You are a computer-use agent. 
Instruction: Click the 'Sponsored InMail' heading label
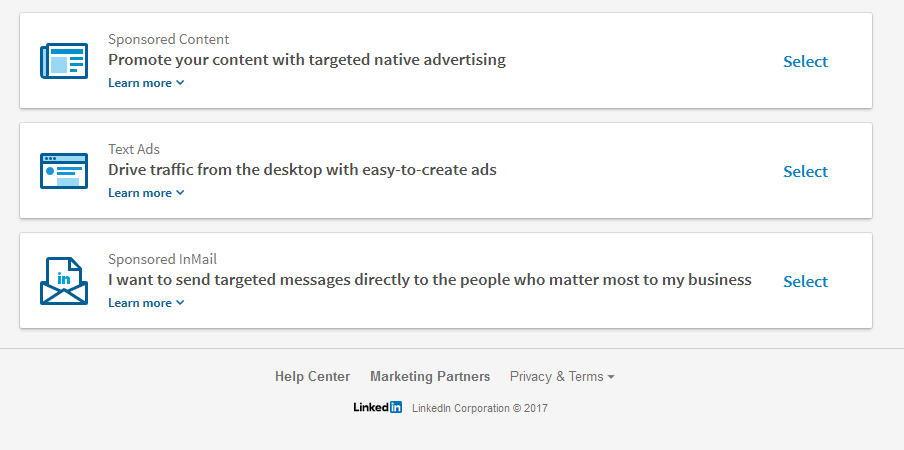[x=163, y=259]
